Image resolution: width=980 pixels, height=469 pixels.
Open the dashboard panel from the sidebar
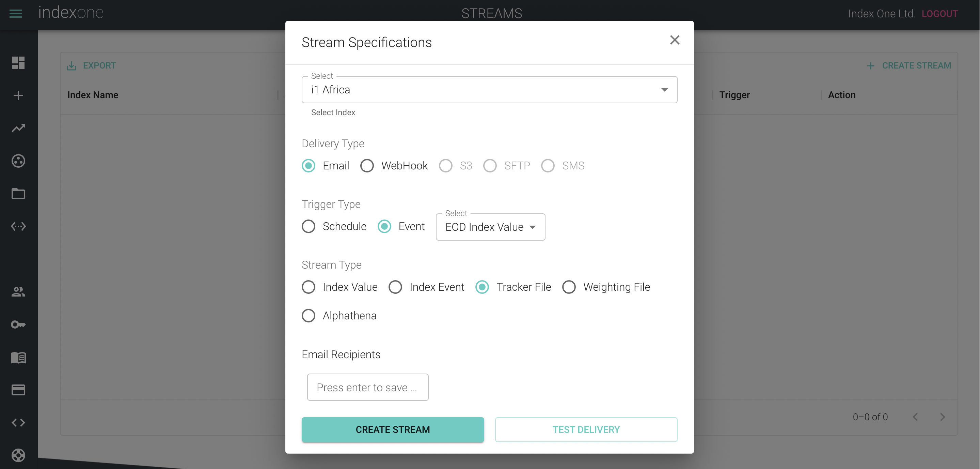coord(18,63)
